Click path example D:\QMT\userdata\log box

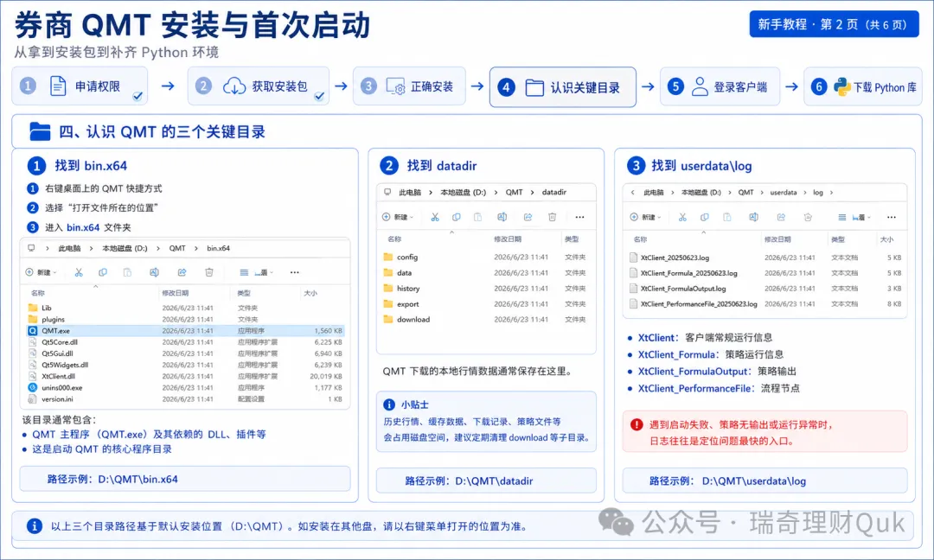(x=764, y=480)
